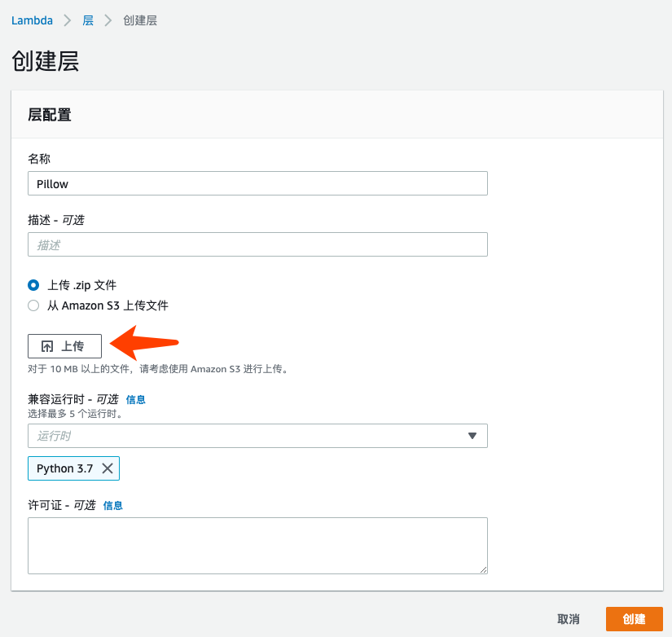Click the 创建 orange button
This screenshot has width=672, height=637.
[x=635, y=619]
